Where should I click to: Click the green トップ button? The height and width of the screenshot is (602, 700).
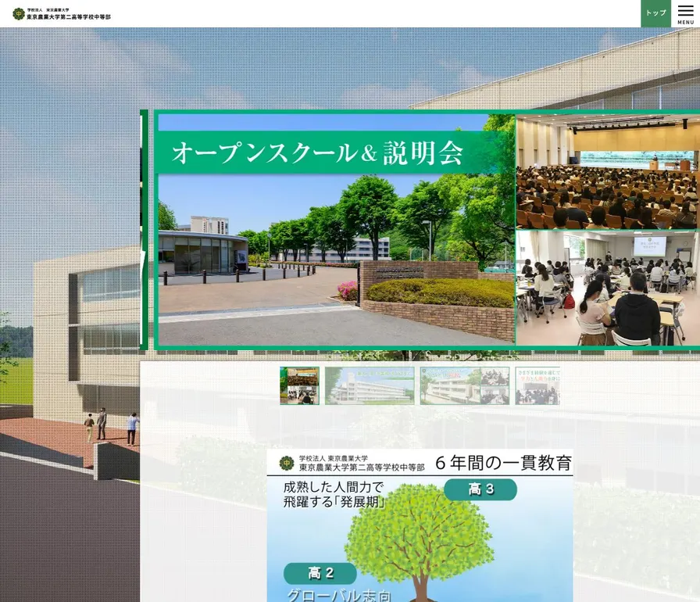655,13
